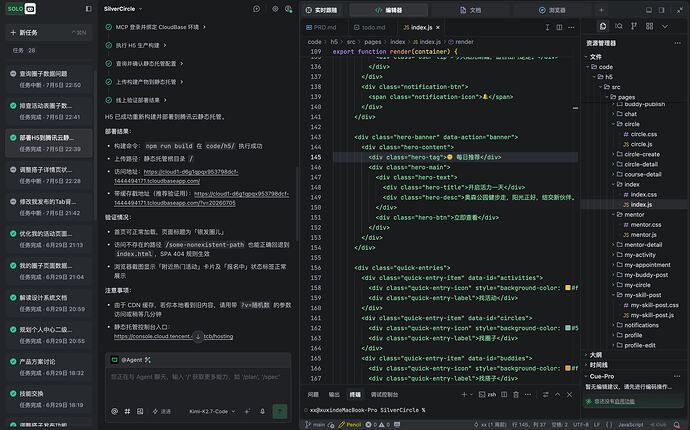
Task: Click the scroll-to-bottom arrow in chat
Action: (198, 337)
